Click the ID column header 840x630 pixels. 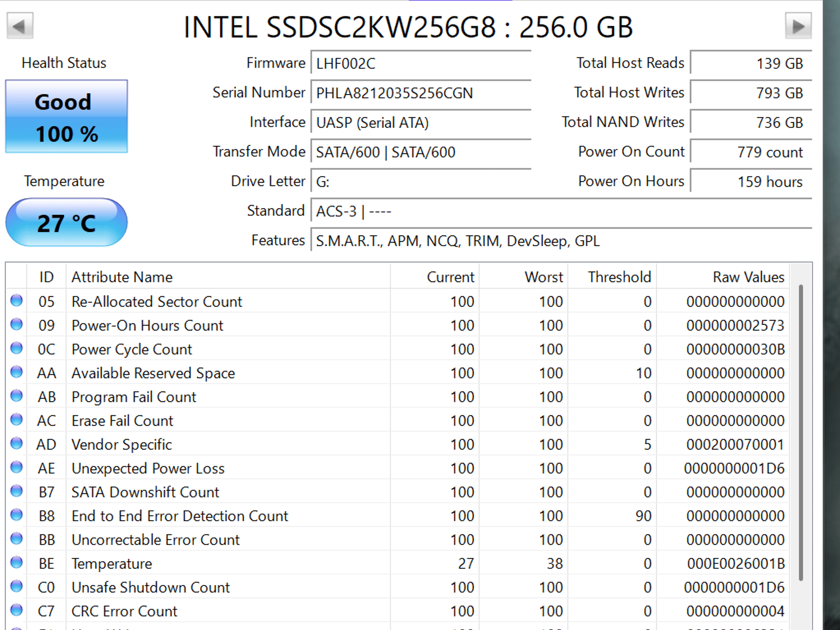46,277
